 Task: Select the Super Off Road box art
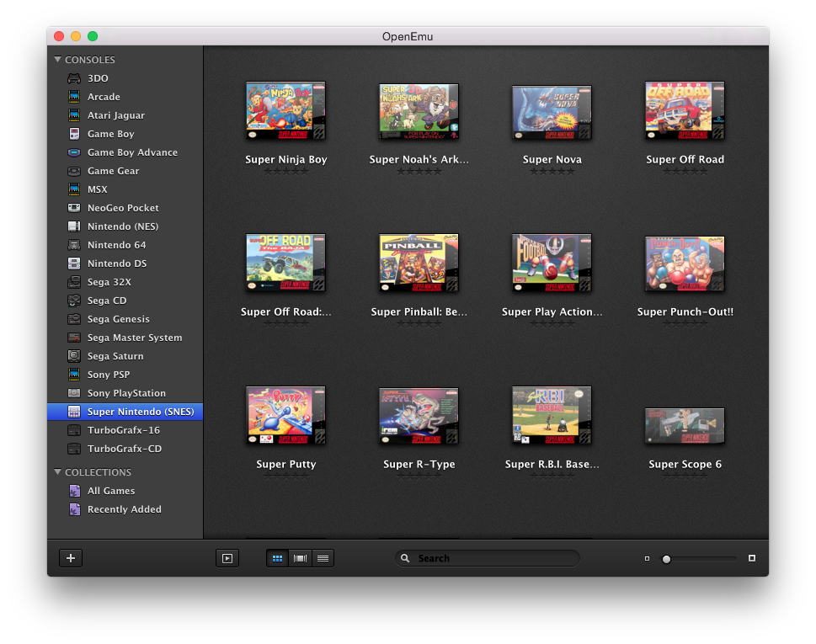(x=685, y=110)
